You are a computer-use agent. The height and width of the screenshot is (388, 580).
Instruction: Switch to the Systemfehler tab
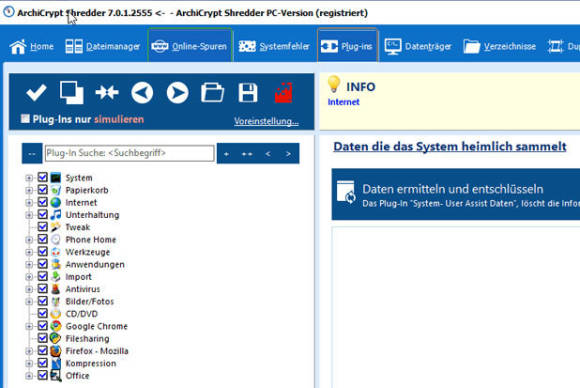(x=274, y=47)
